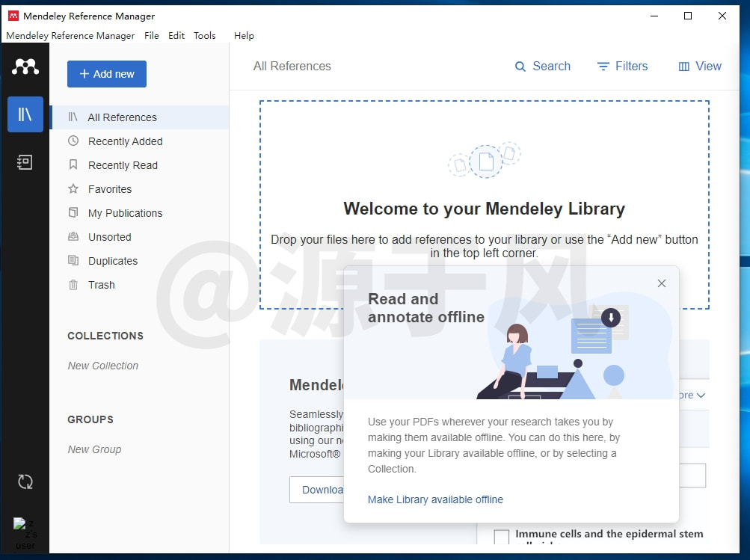750x560 pixels.
Task: Click the Duplicates icon
Action: pos(73,260)
